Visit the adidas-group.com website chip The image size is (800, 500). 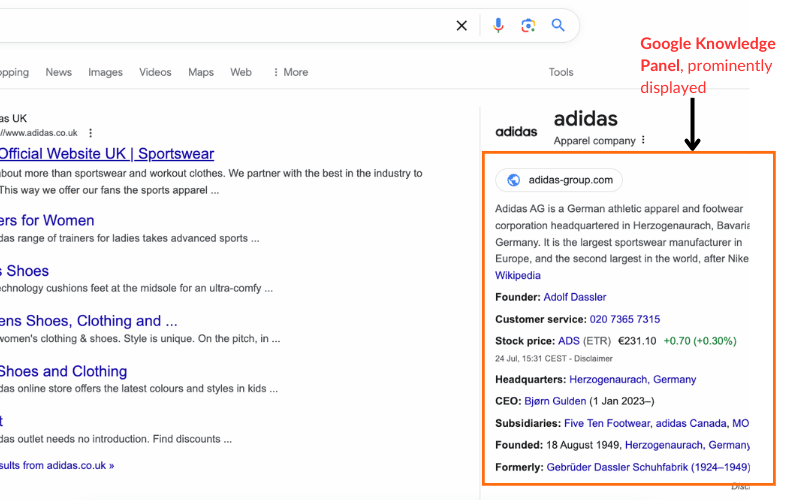[x=559, y=180]
